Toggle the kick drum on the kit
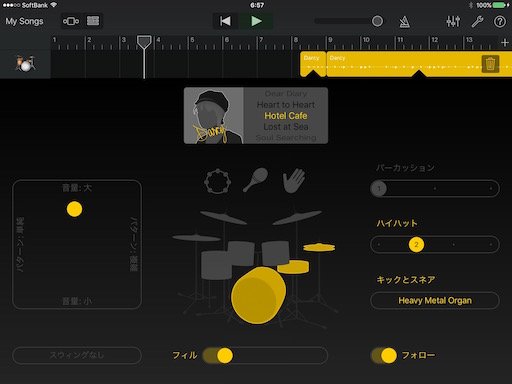The height and width of the screenshot is (384, 512). 258,295
